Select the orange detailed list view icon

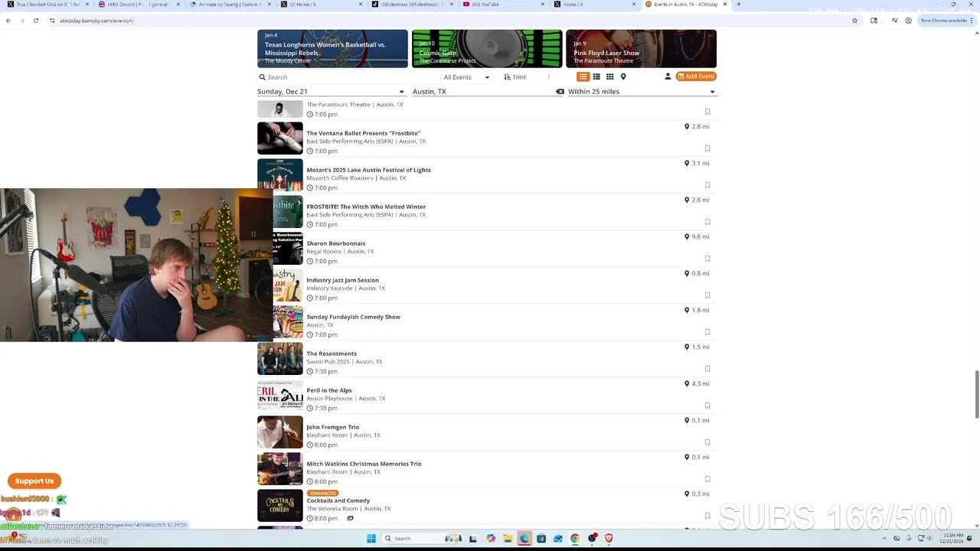click(x=583, y=77)
